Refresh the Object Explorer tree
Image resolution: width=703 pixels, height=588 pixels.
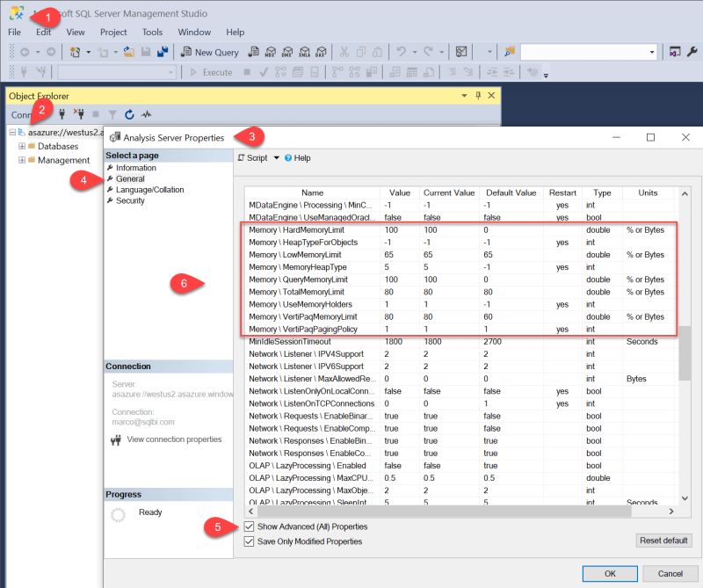(x=129, y=114)
